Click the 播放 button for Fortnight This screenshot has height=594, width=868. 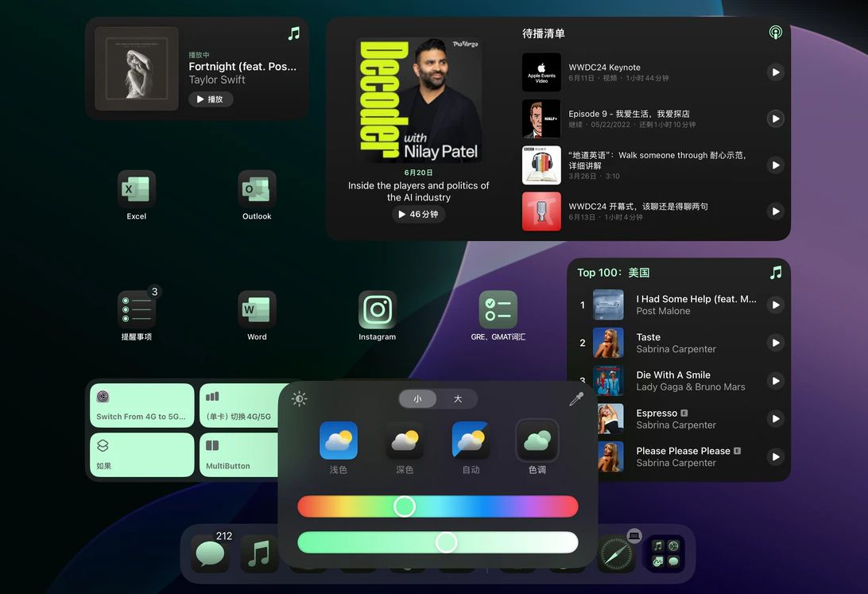[211, 99]
